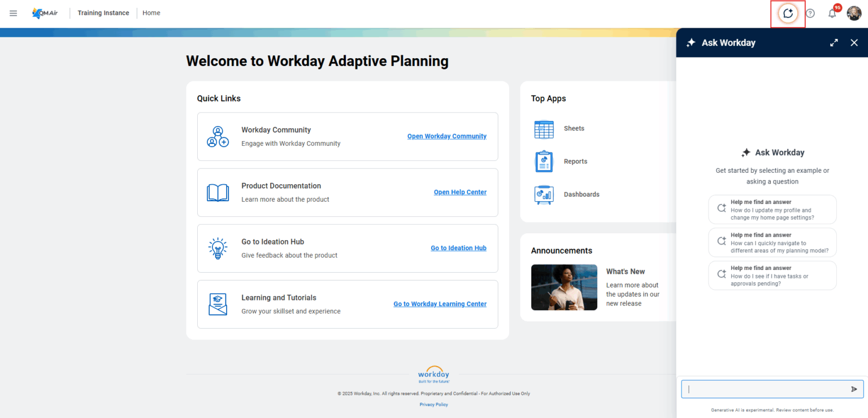This screenshot has width=868, height=418.
Task: Select the Product Documentation book icon
Action: 218,192
